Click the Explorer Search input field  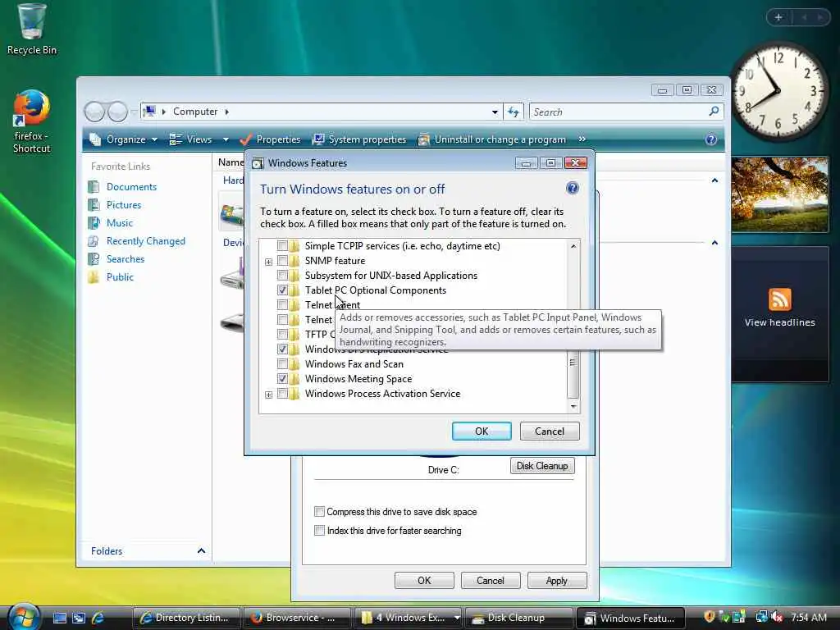[619, 112]
